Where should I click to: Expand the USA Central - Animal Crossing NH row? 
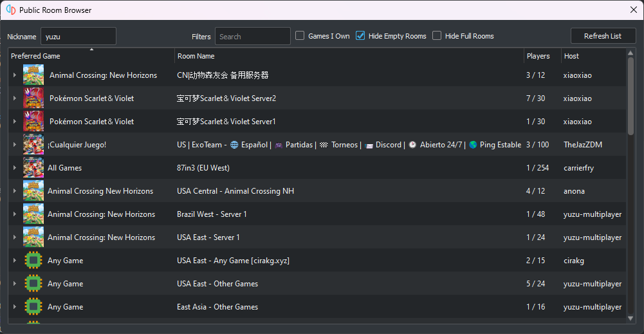(x=14, y=191)
